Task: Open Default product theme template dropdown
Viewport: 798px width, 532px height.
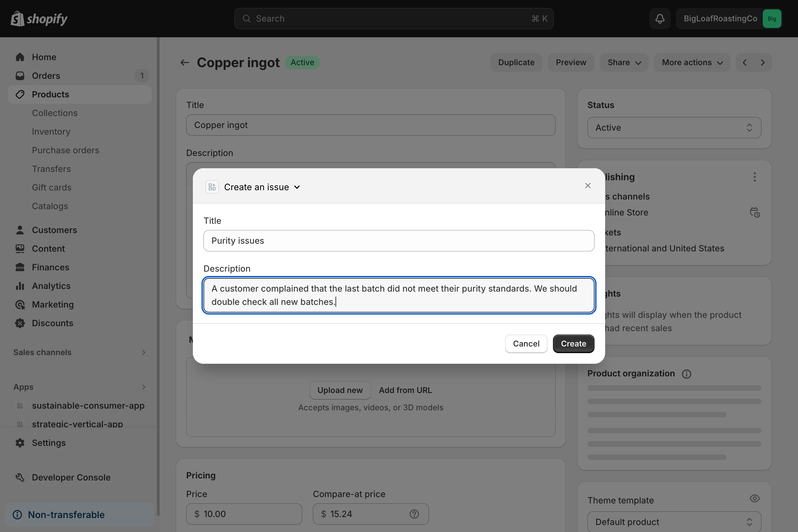Action: (674, 522)
